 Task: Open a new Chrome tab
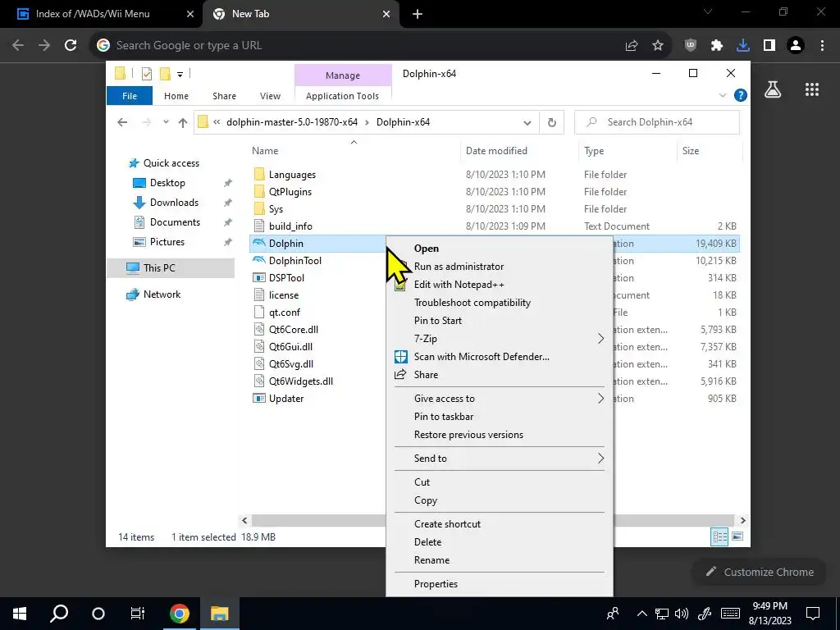tap(418, 15)
